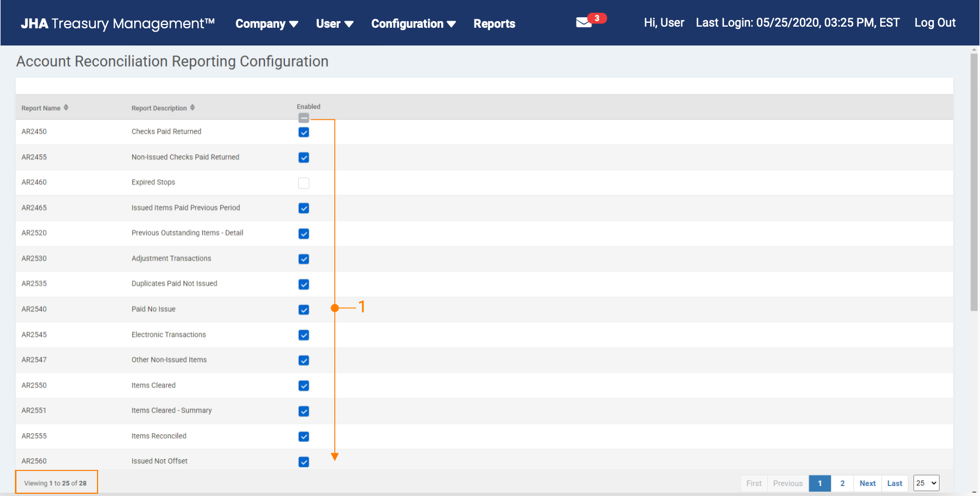The image size is (980, 496).
Task: Open the Configuration dropdown menu
Action: 413,24
